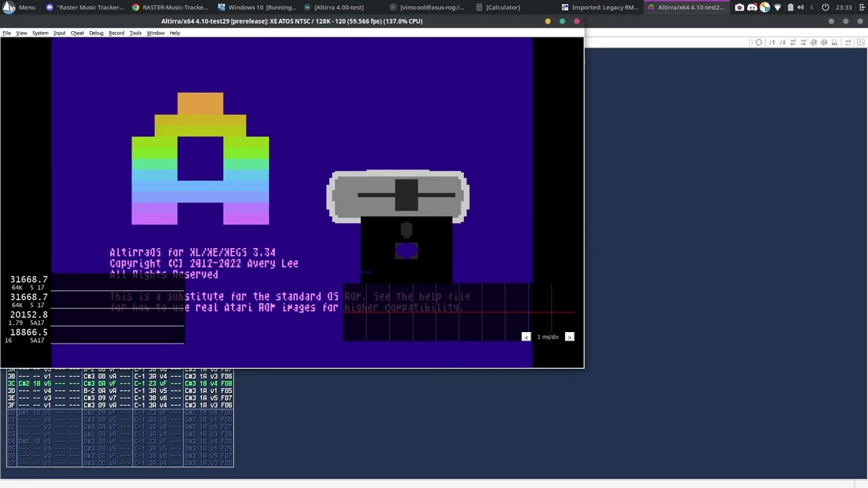Click the "ALL" labeled icon in RMT toolbar
This screenshot has height=488, width=868.
pos(848,42)
